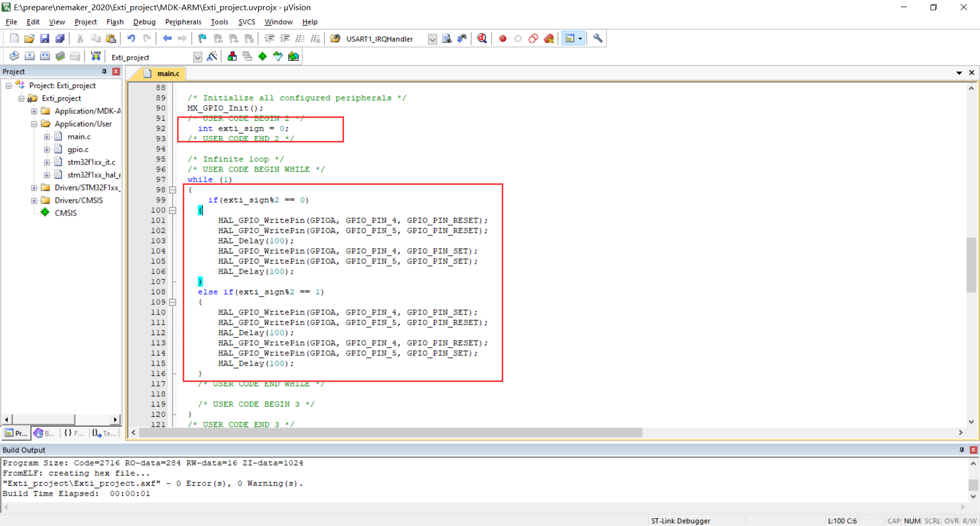Launch the Pack Installer icon

pos(293,56)
